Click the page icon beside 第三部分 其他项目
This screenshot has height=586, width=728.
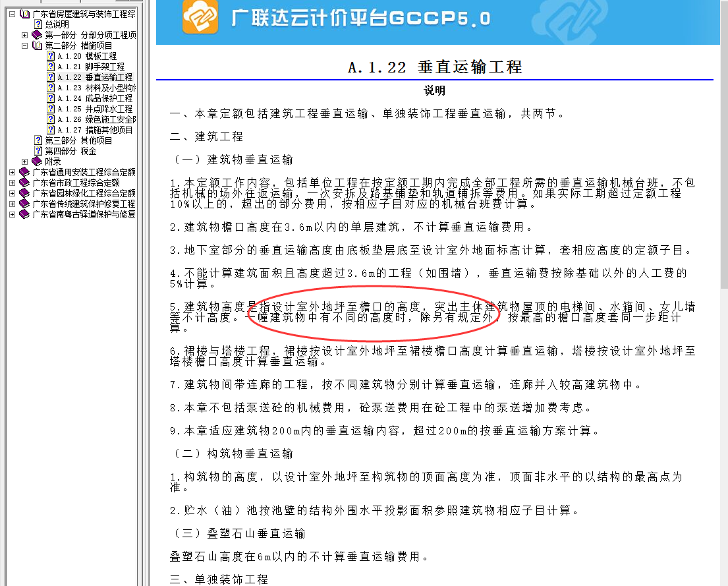pos(38,140)
